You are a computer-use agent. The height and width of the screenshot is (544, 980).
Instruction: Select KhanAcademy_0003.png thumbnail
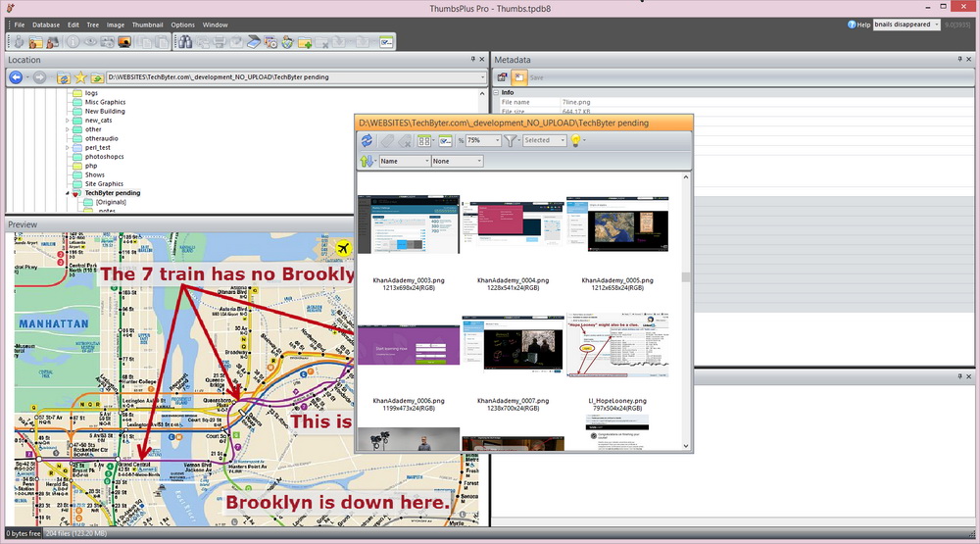(x=409, y=224)
